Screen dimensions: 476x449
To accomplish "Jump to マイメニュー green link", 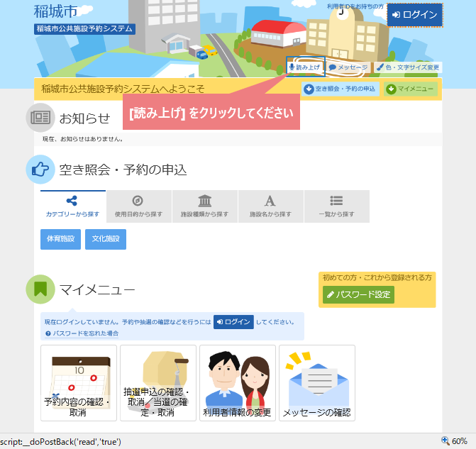I will coord(411,89).
